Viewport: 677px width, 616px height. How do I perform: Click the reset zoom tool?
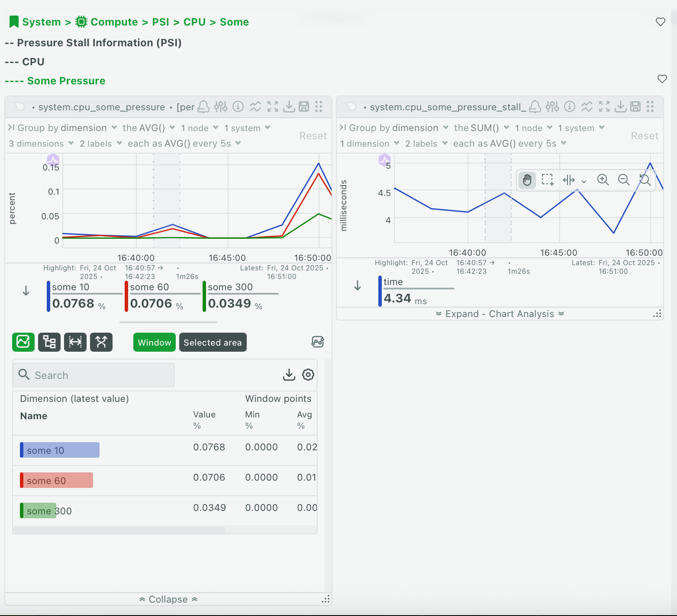(x=645, y=180)
